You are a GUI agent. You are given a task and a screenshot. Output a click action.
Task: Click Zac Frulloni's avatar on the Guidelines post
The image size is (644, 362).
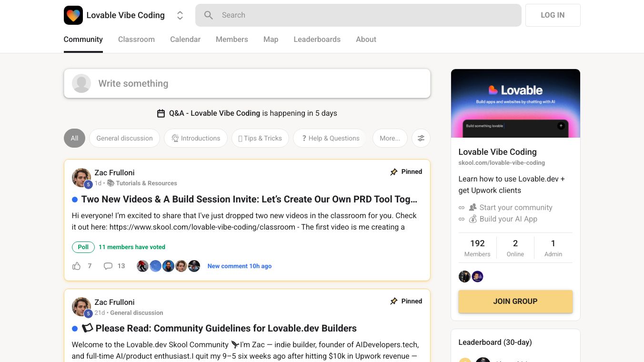click(81, 307)
